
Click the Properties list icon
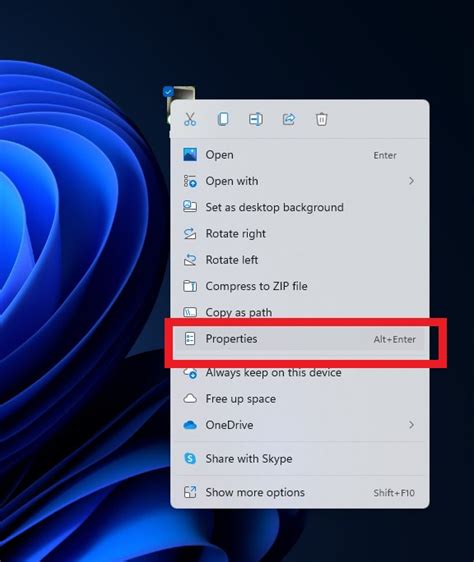tap(190, 339)
